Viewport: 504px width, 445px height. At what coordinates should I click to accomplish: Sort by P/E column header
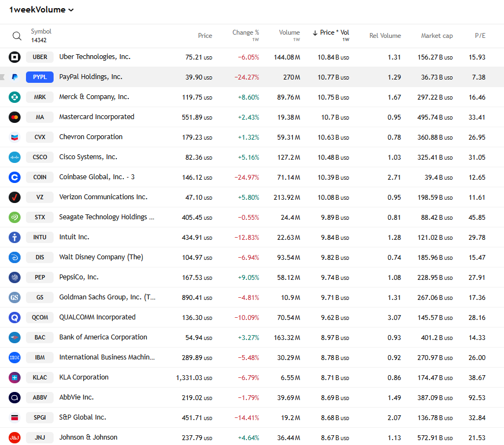pos(480,36)
